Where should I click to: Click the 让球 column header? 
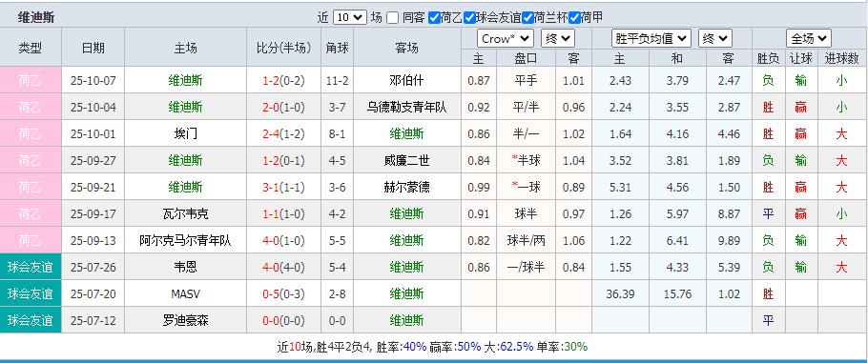coord(801,58)
